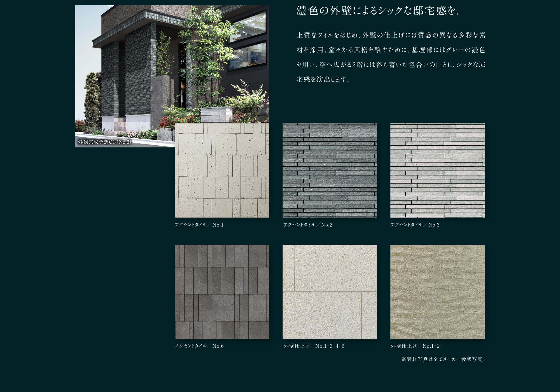This screenshot has height=392, width=560.
Task: Click the footnote ※素材写真は全てメーカー参考写真
Action: tap(443, 359)
